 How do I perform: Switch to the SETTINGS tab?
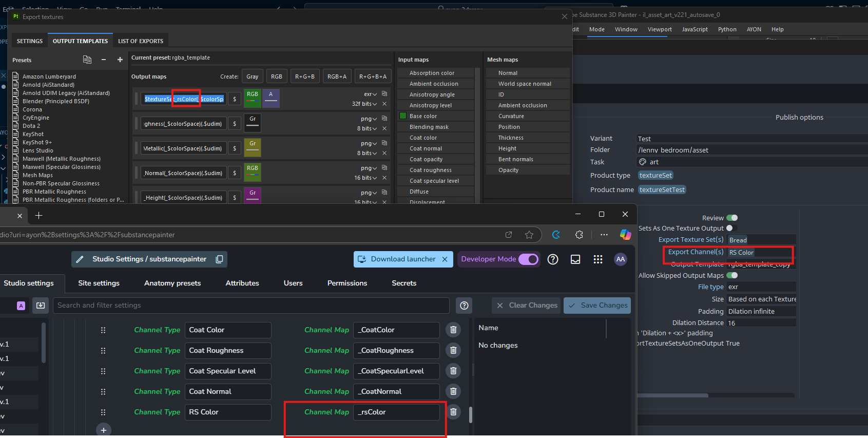[x=30, y=41]
